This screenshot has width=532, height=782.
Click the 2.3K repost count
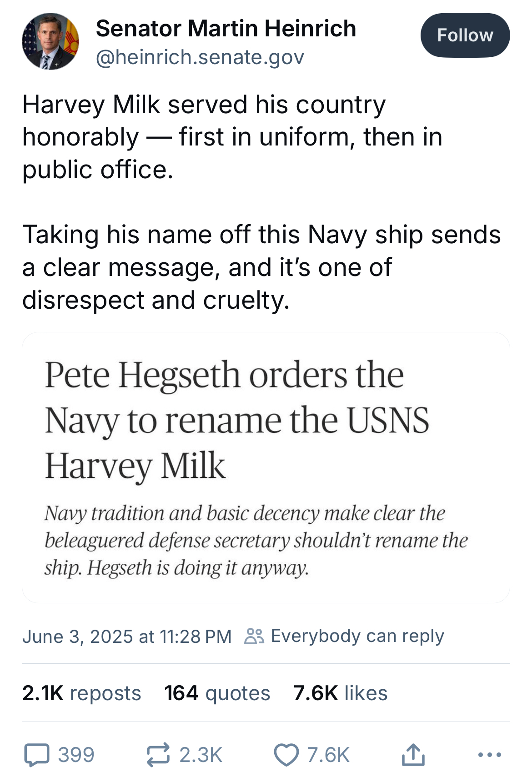point(201,755)
